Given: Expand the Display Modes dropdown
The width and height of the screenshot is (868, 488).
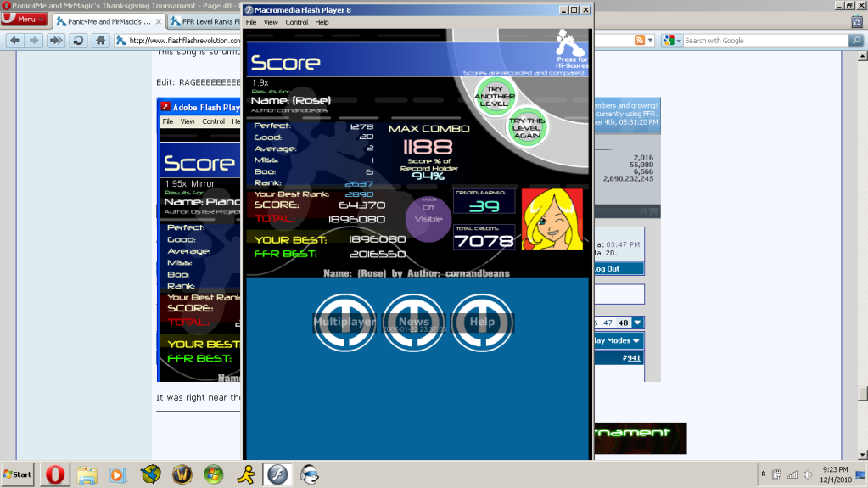Looking at the screenshot, I should click(x=618, y=340).
